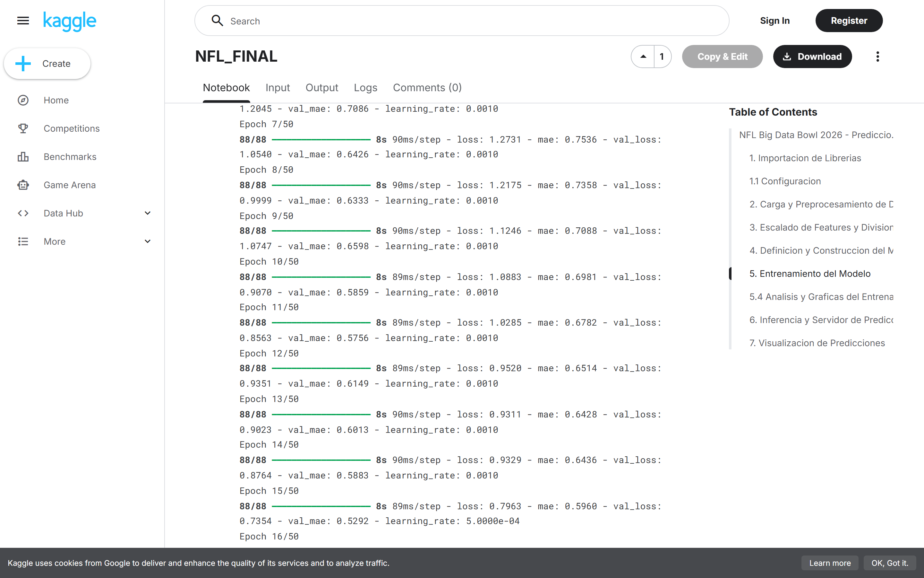924x578 pixels.
Task: Click the Register button
Action: (849, 21)
